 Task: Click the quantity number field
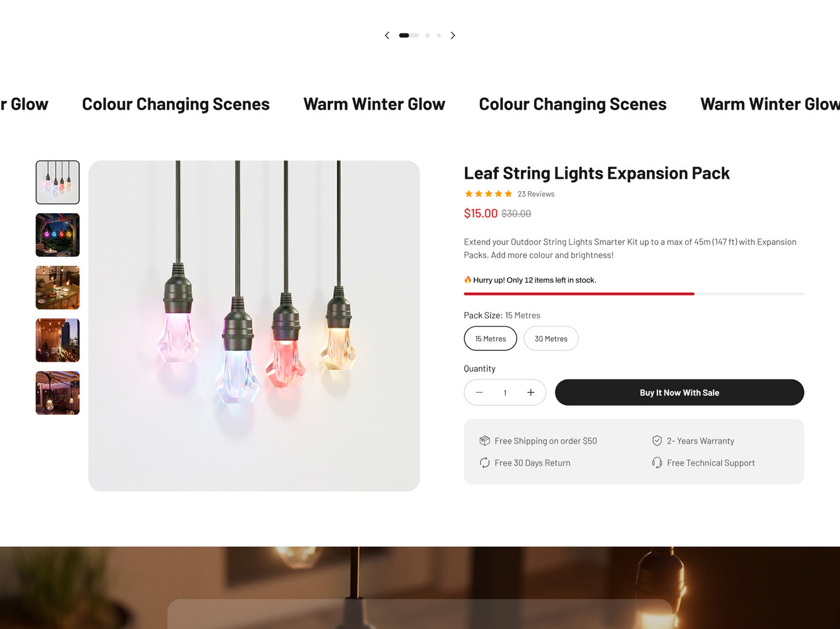[x=505, y=392]
